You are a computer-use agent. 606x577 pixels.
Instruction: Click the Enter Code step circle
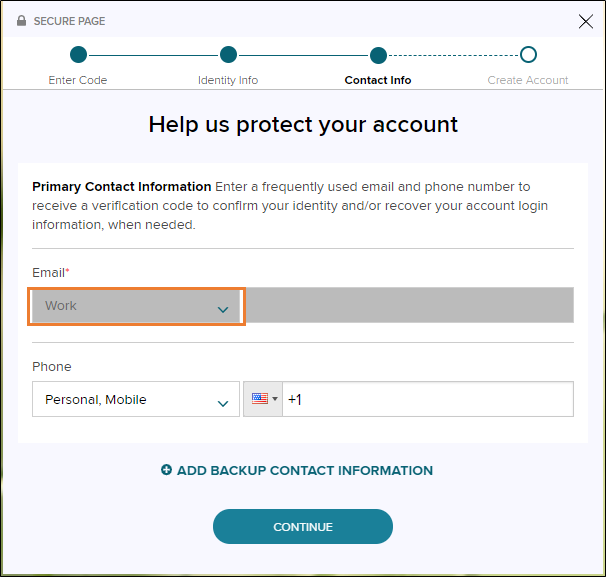pos(79,55)
